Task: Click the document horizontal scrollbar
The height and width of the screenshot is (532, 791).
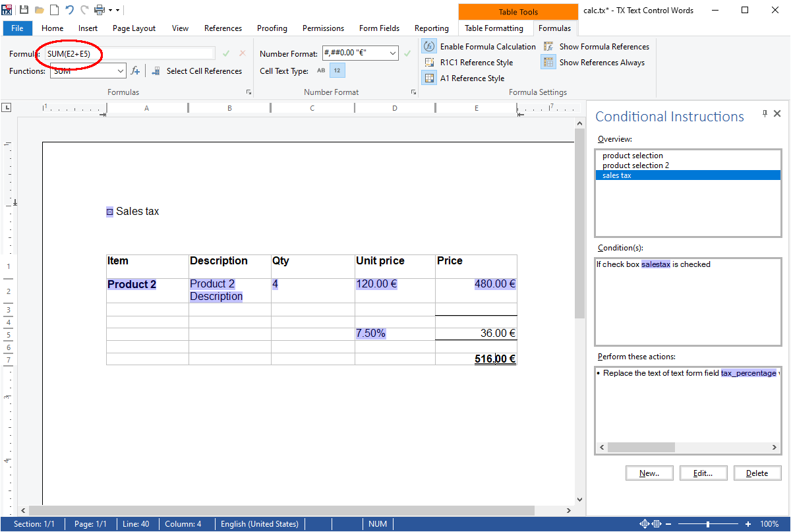Action: pos(282,511)
